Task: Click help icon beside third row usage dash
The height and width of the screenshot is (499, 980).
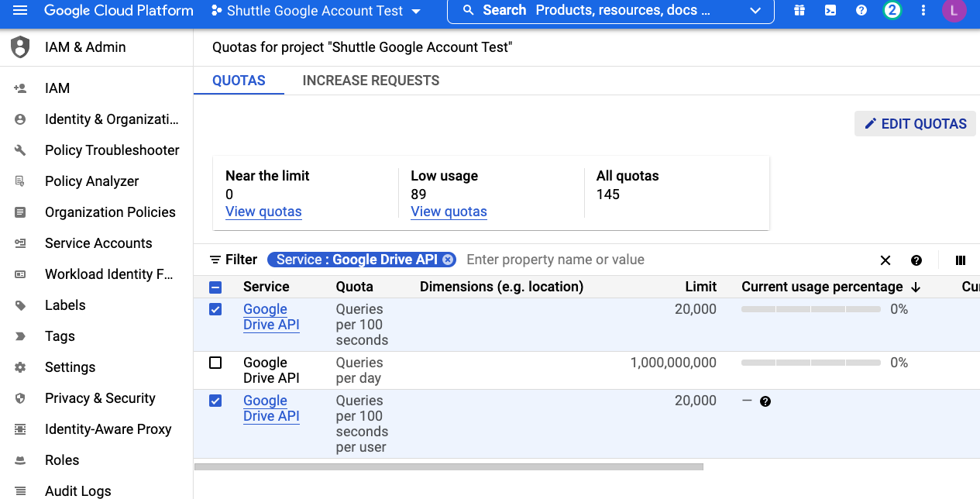Action: 765,401
